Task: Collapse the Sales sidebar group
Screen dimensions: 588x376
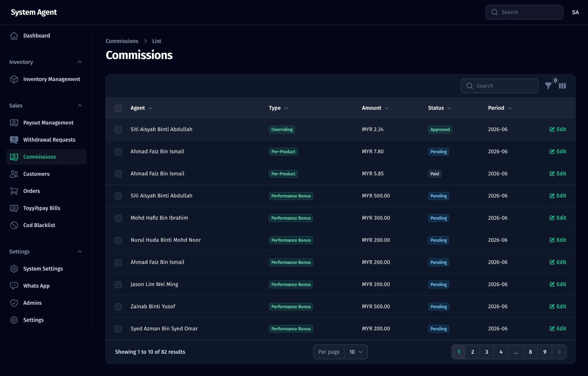Action: [80, 106]
